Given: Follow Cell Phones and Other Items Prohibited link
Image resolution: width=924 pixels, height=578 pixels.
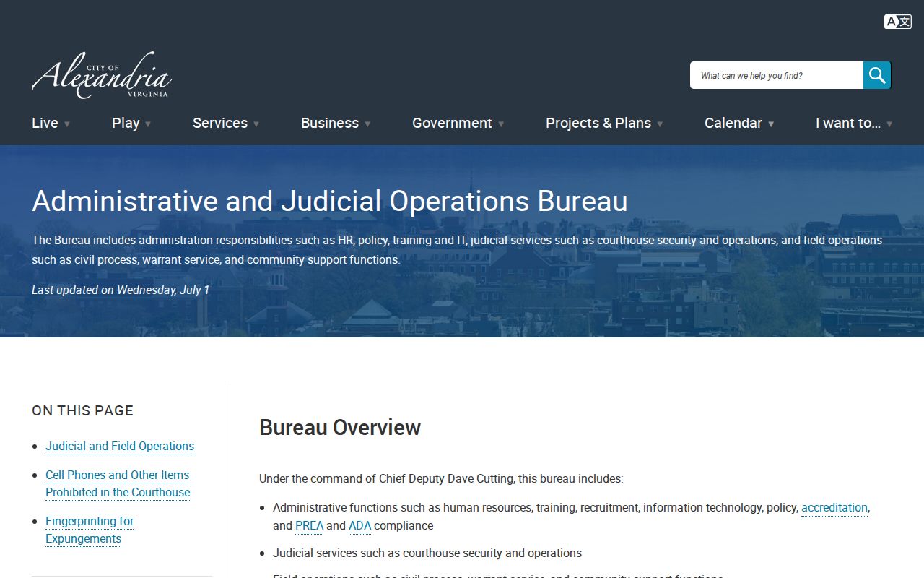Looking at the screenshot, I should pyautogui.click(x=118, y=483).
